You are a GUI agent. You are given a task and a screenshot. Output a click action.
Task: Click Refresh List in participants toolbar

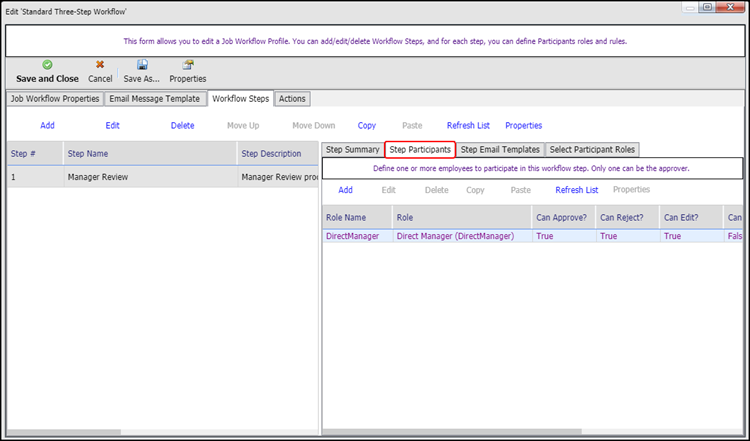tap(577, 190)
